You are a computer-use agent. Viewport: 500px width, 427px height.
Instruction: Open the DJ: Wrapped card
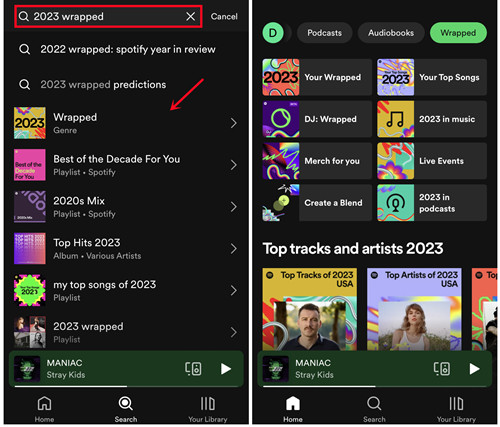(x=317, y=119)
